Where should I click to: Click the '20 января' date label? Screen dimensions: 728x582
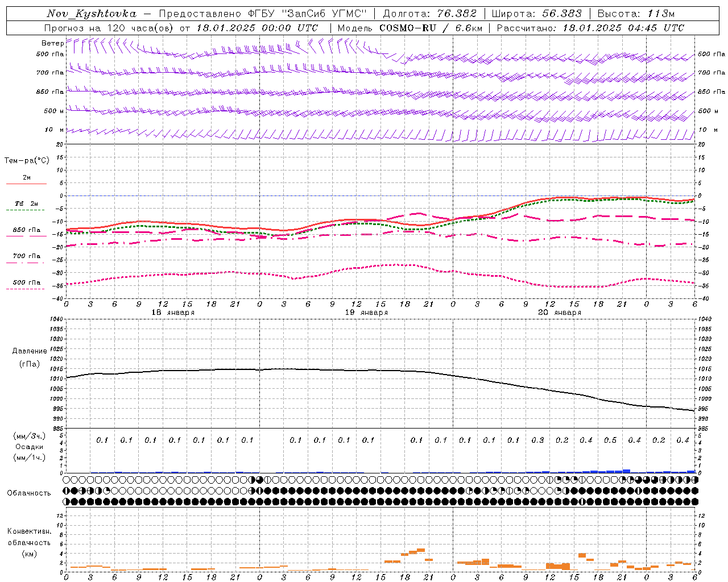[560, 313]
